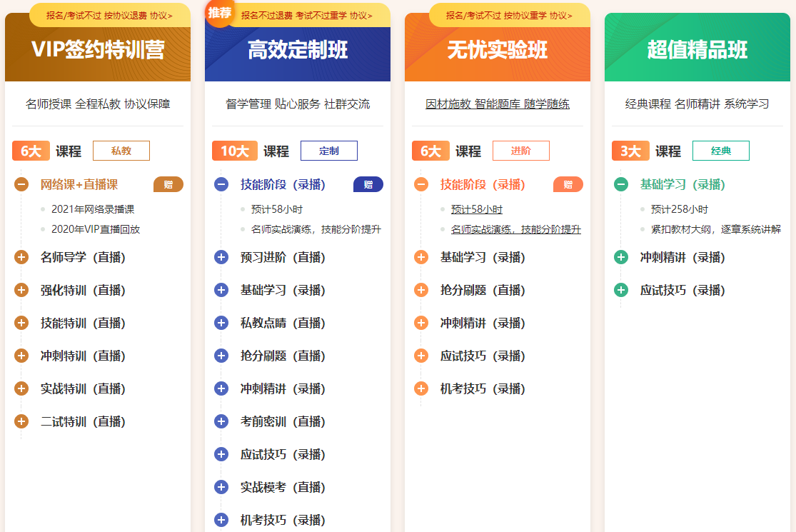Expand 预习进阶 (直播) plus icon
This screenshot has height=532, width=796.
click(221, 258)
